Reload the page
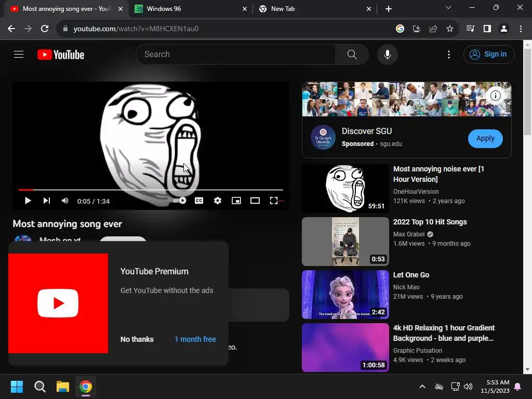Viewport: 532px width, 399px height. [45, 29]
